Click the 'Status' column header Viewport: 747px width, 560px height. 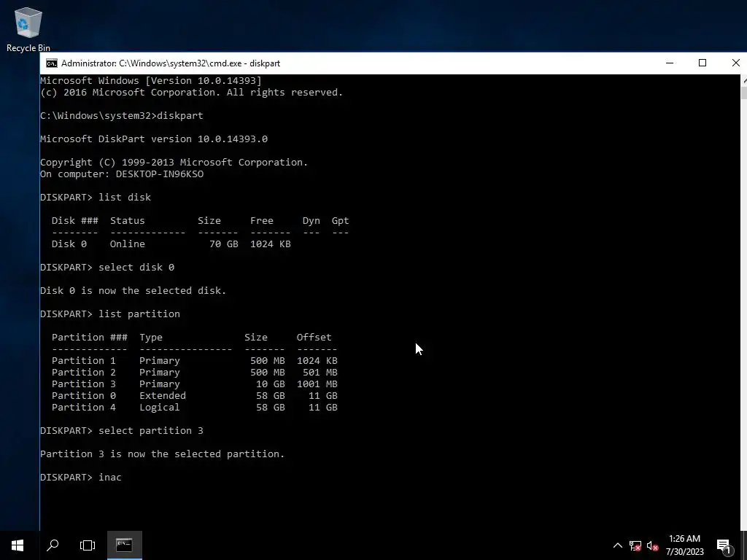[127, 221]
